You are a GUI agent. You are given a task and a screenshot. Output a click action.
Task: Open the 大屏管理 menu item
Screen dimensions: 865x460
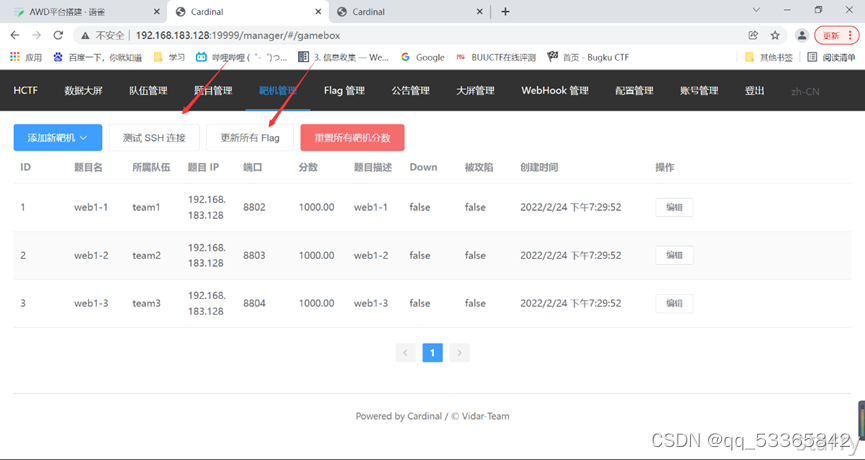(475, 90)
